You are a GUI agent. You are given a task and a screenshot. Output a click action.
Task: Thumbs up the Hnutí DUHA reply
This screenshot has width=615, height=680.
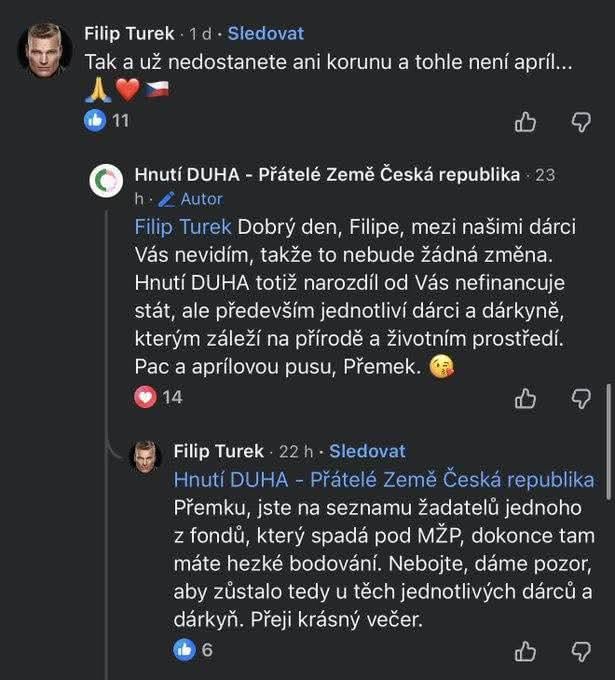click(x=525, y=398)
